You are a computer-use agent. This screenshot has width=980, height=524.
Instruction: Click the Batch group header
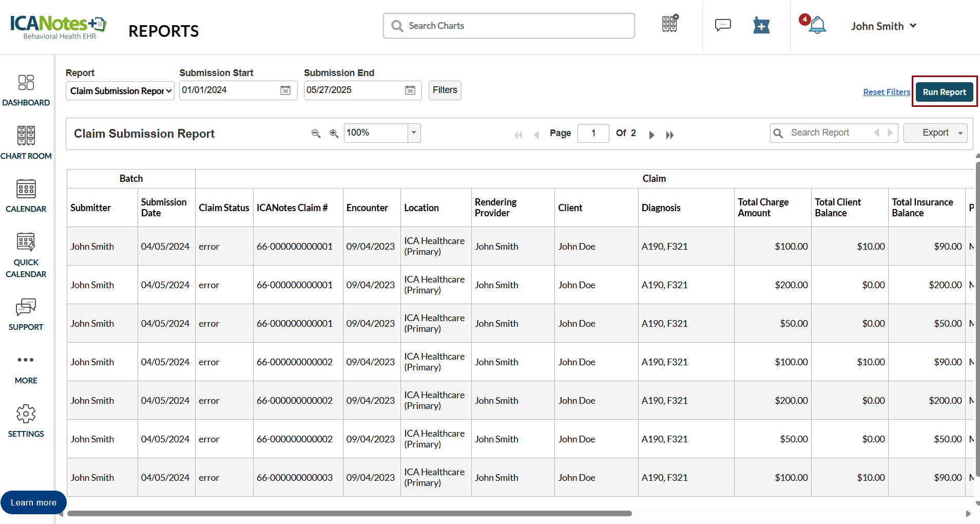pos(131,178)
